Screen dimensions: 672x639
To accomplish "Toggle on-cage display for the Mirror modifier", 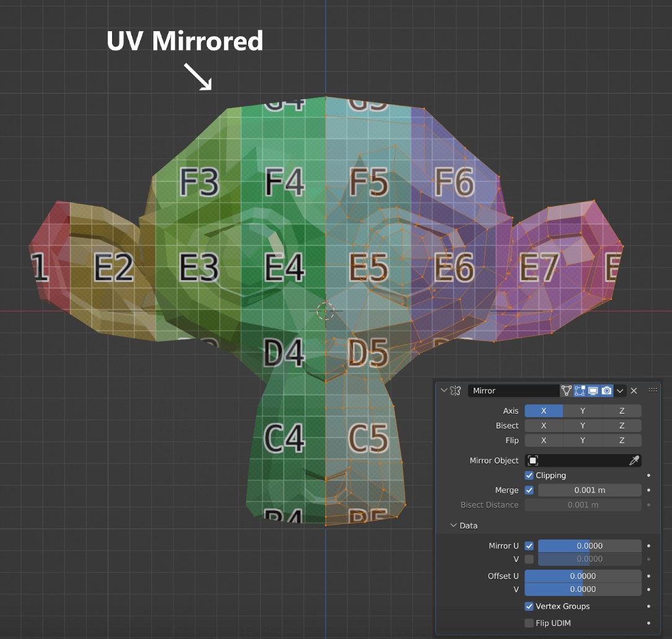I will 565,390.
